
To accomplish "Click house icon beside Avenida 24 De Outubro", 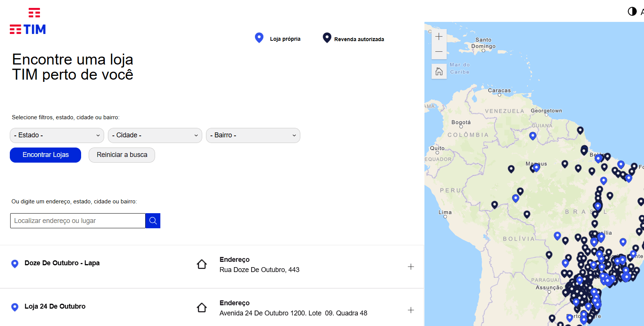I will [x=202, y=308].
